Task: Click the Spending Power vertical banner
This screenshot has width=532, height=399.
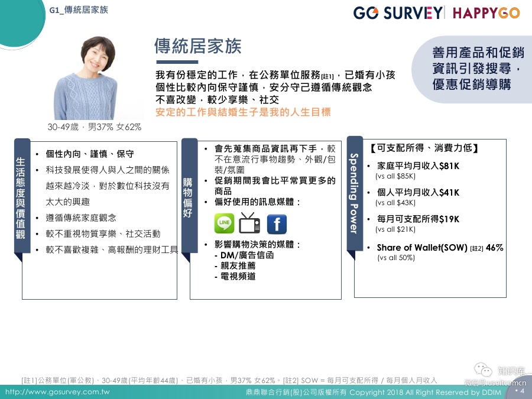Action: click(x=353, y=194)
